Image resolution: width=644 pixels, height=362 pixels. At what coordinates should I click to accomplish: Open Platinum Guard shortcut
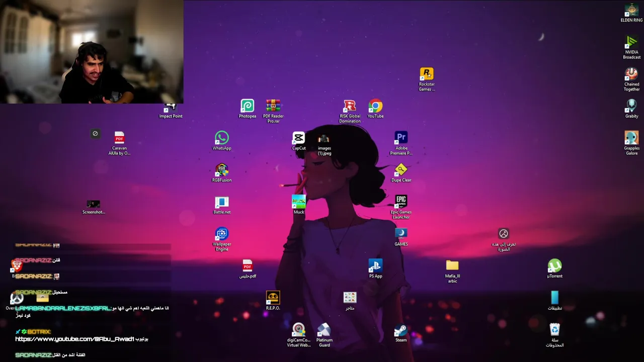324,335
